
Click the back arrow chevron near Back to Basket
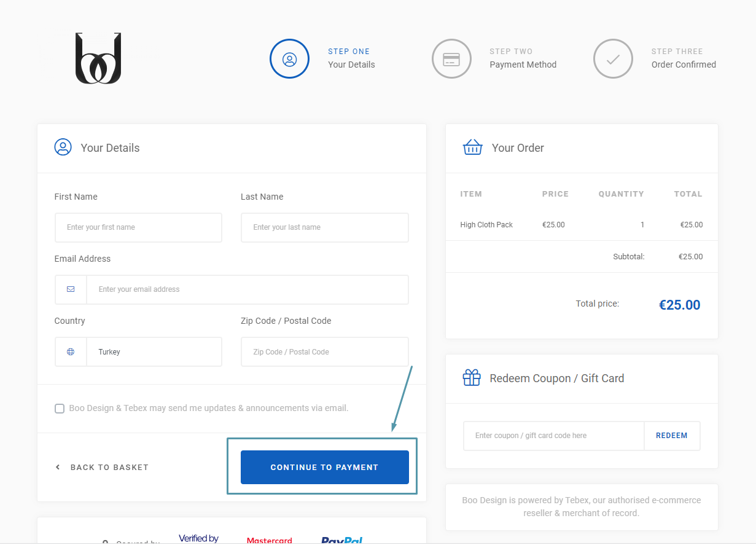click(58, 467)
